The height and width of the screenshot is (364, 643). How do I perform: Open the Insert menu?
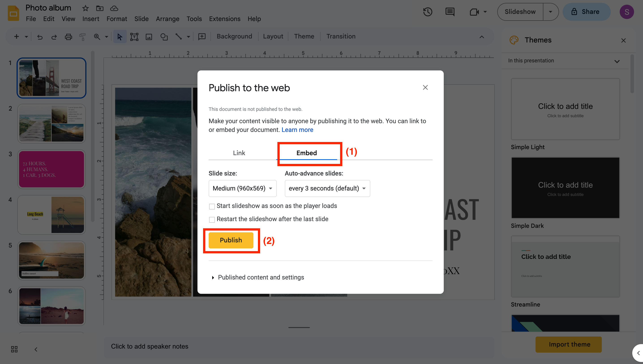click(91, 19)
